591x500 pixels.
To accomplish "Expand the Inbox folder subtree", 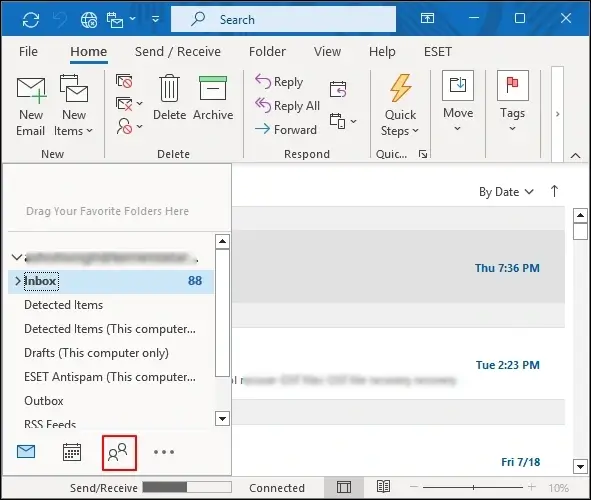I will pos(17,281).
